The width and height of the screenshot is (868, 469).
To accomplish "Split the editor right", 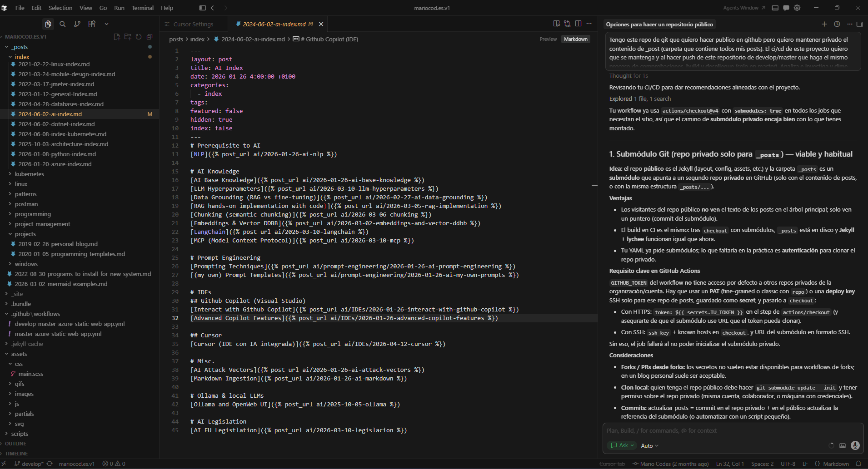I will tap(578, 24).
